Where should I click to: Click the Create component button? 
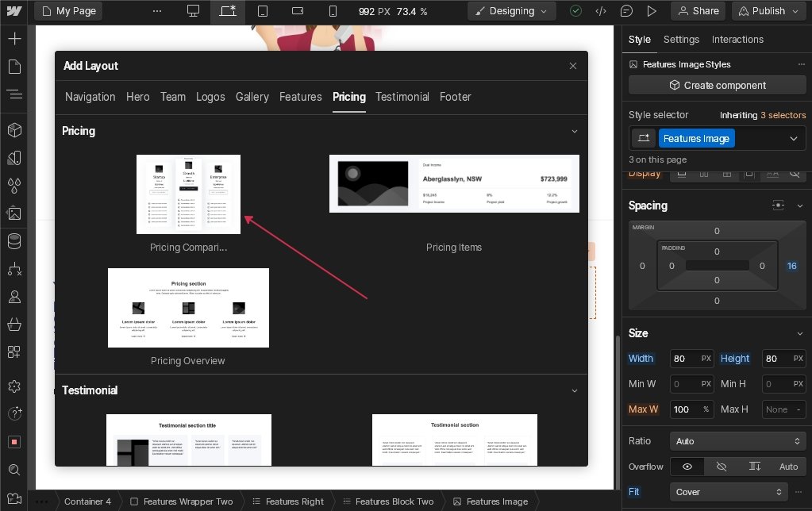(717, 85)
